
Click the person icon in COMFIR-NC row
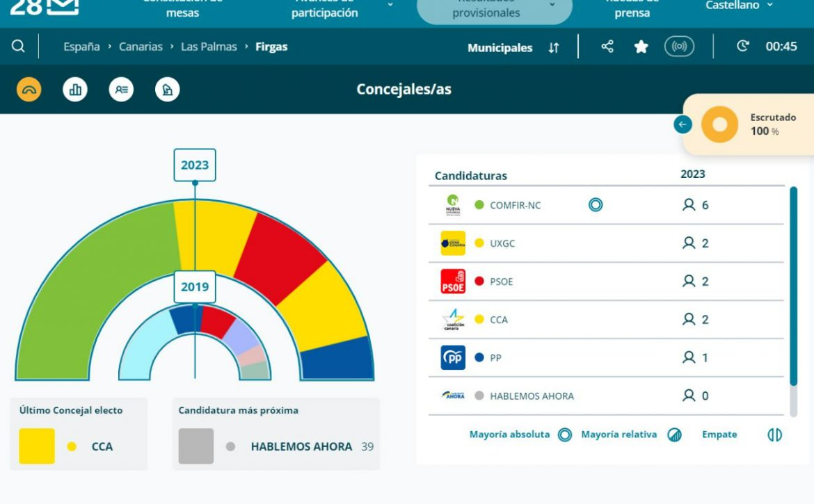689,205
